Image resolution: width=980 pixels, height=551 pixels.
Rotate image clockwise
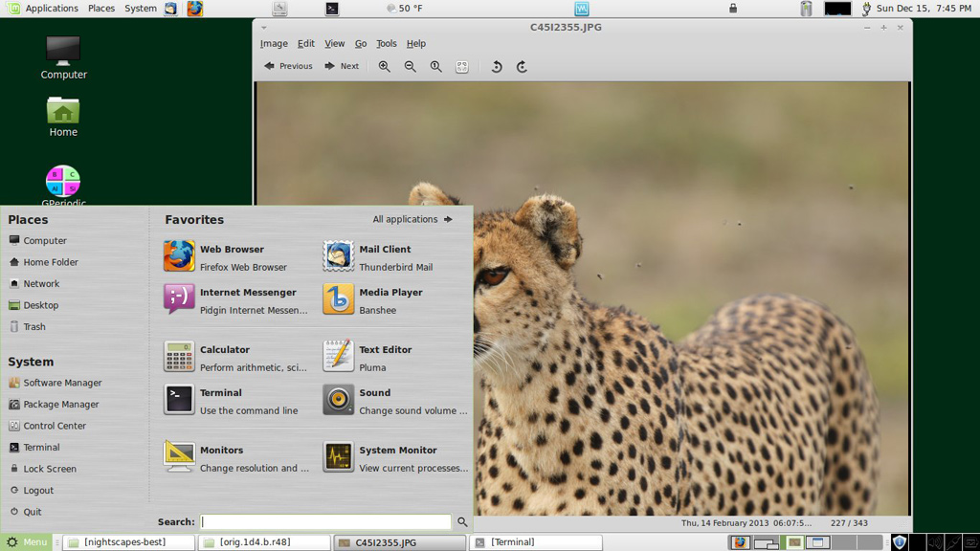(x=522, y=67)
